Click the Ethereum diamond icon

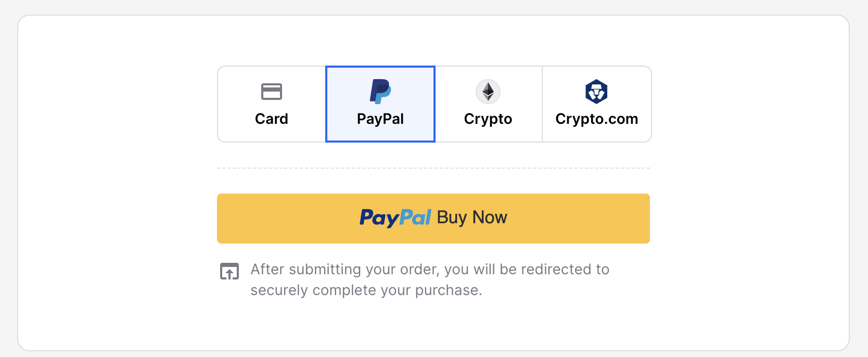click(488, 92)
